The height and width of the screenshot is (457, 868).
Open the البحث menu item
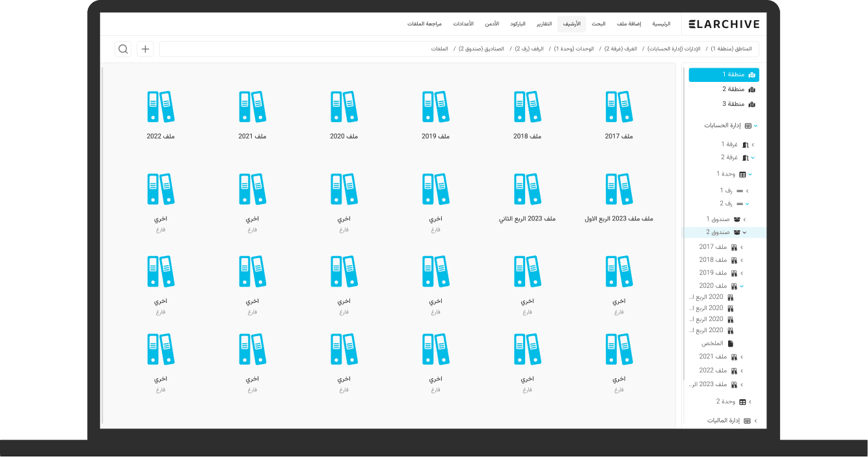click(x=599, y=24)
